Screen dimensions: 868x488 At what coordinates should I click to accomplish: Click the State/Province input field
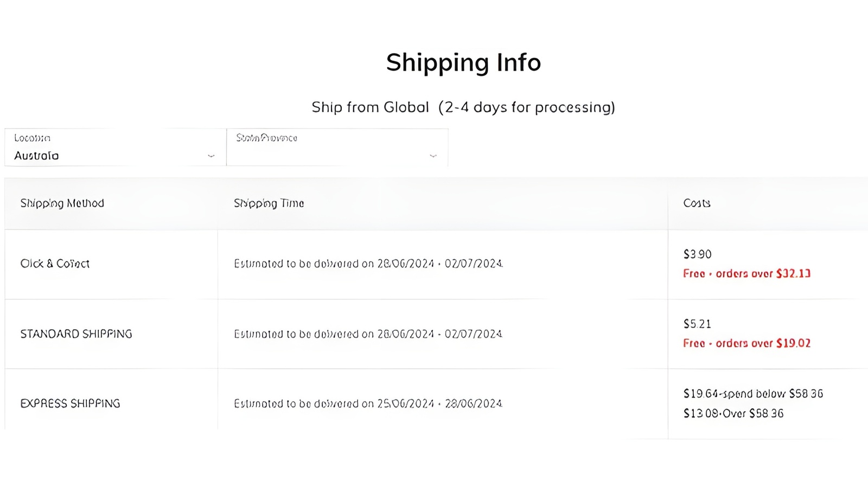(325, 156)
